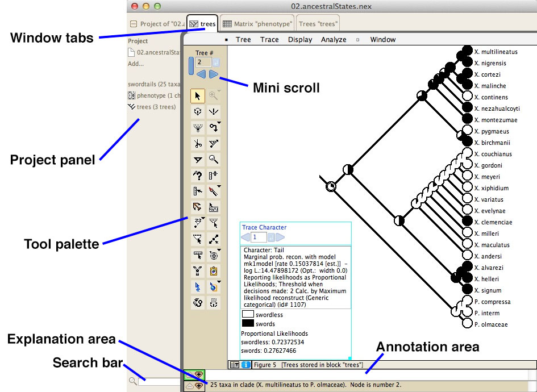Go to next tree with right arrow
Viewport: 537px width, 392px height.
[214, 74]
